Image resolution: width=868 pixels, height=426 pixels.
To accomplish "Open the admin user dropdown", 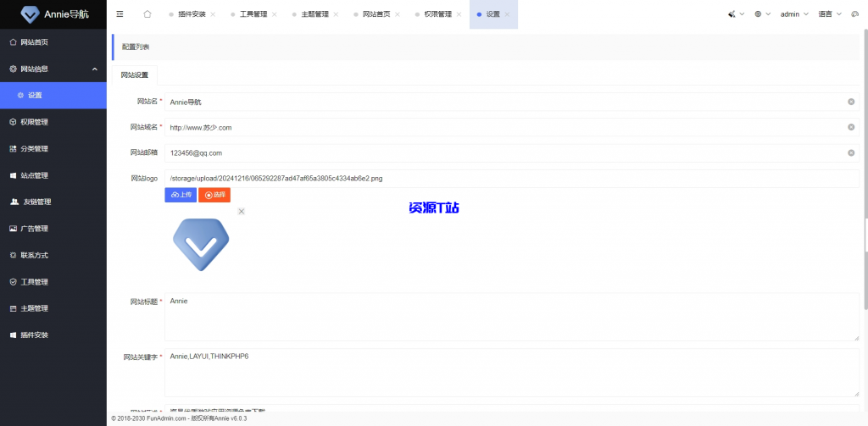I will (x=794, y=14).
